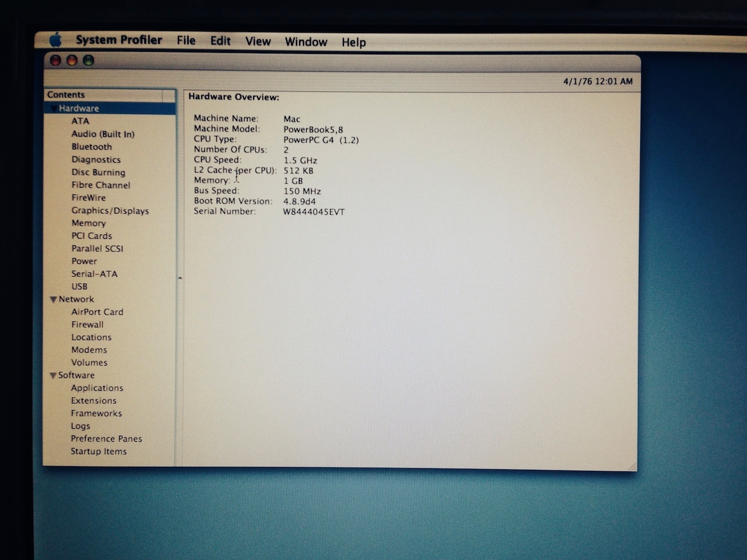Select Serial-ATA entry
This screenshot has height=560, width=747.
pyautogui.click(x=94, y=274)
